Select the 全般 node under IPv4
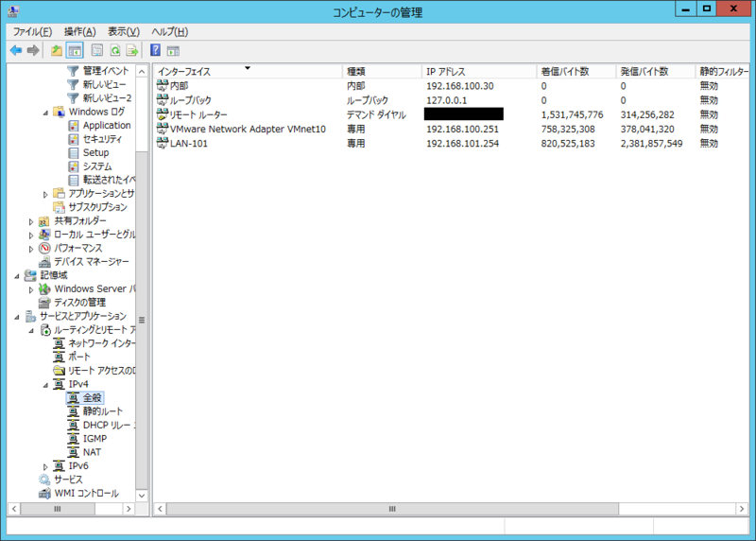Screen dimensions: 756x541 click(x=92, y=397)
